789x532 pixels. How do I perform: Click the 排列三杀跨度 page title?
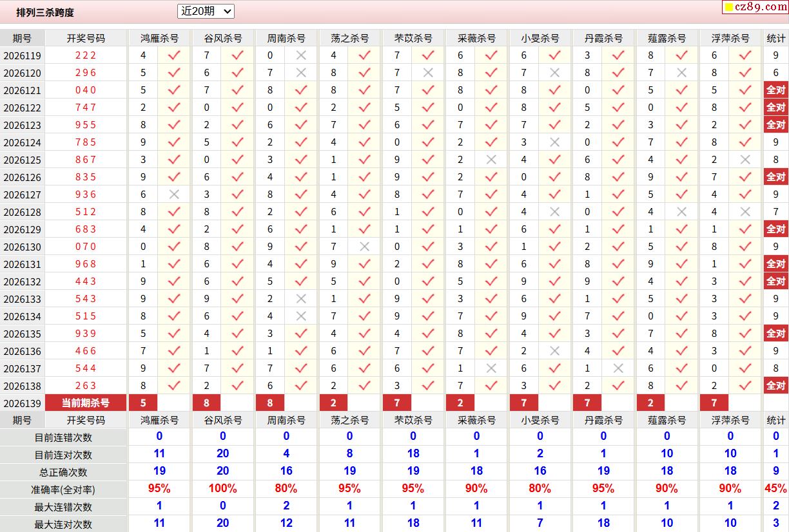click(x=45, y=12)
